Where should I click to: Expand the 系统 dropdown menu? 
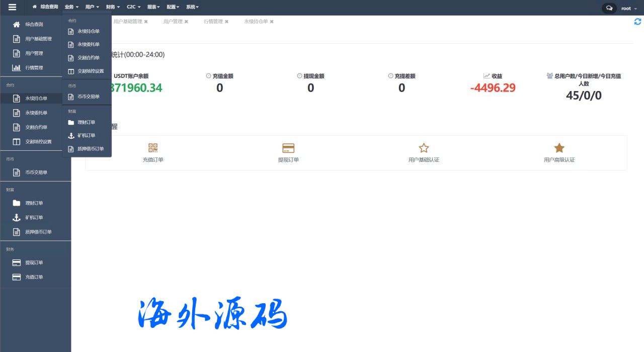click(x=192, y=7)
